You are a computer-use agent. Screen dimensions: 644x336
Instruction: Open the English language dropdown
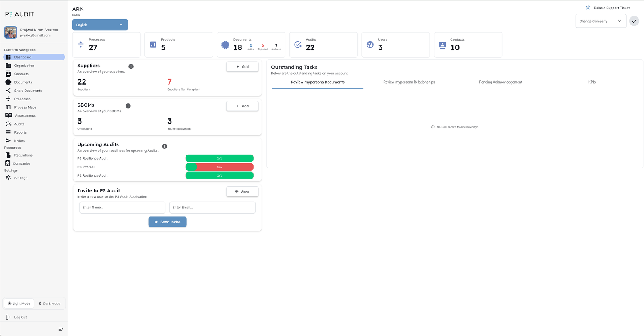coord(100,25)
